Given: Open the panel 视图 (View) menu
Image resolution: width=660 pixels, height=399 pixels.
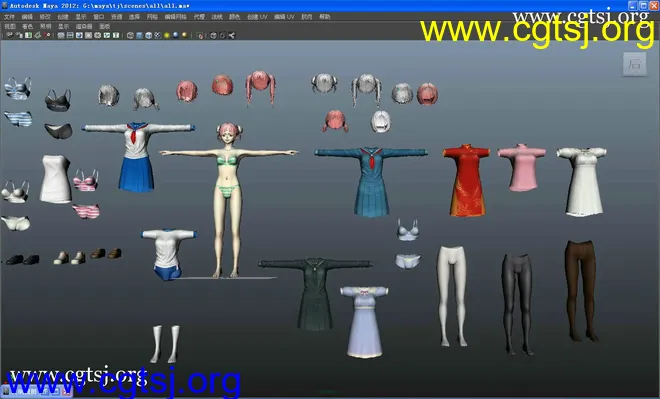Looking at the screenshot, I should point(10,26).
